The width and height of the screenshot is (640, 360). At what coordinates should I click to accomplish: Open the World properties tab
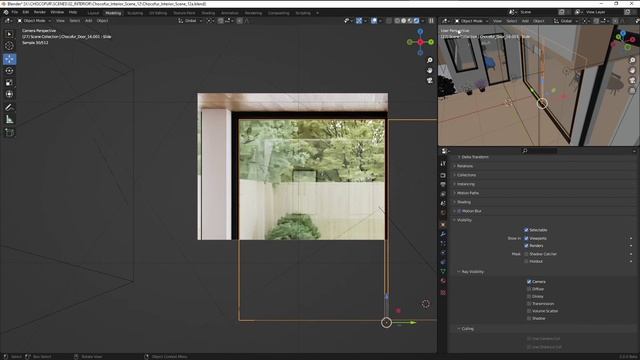point(443,213)
